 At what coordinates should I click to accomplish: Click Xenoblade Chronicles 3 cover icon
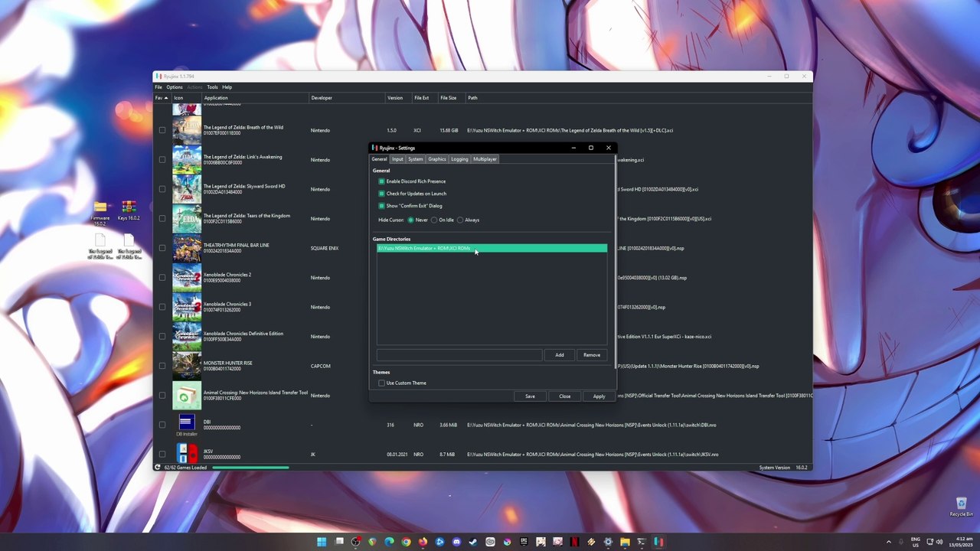(186, 307)
